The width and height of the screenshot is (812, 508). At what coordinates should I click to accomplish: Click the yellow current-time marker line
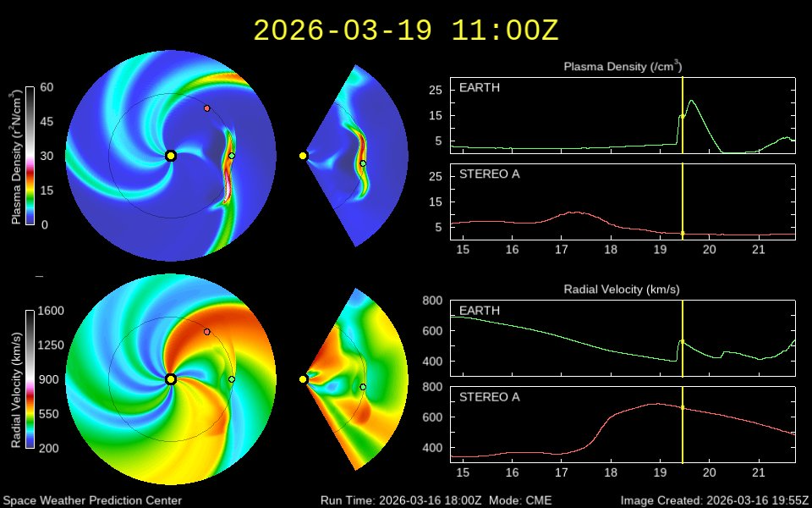tap(682, 119)
